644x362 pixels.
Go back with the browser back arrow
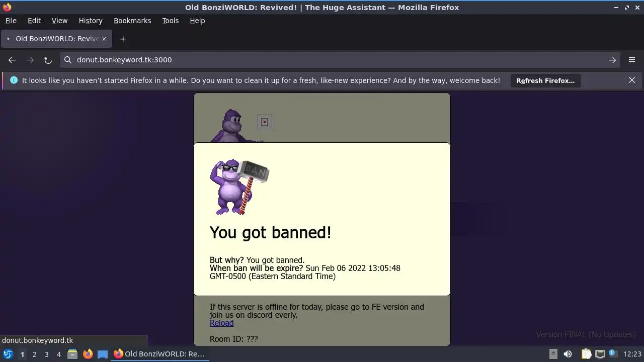[x=12, y=60]
